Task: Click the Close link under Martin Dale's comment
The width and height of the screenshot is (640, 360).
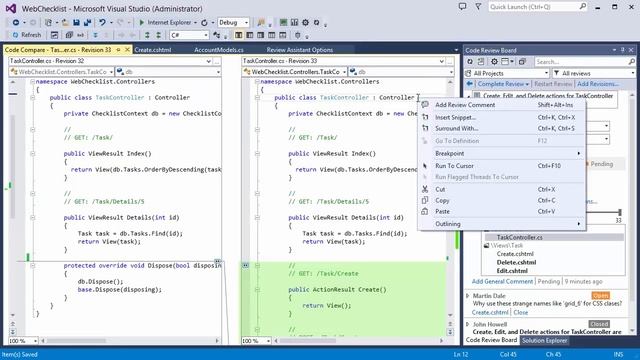Action: [520, 313]
